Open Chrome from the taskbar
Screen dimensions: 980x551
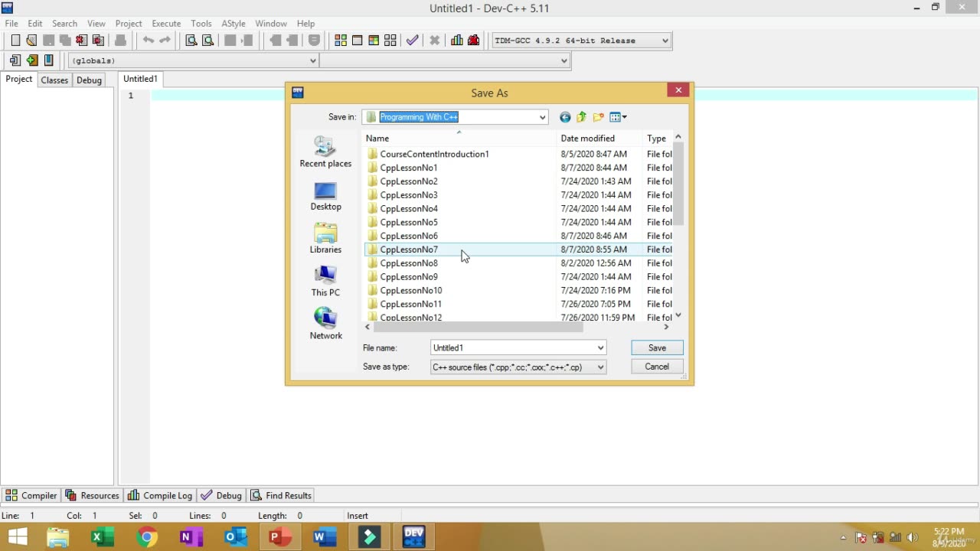(147, 537)
